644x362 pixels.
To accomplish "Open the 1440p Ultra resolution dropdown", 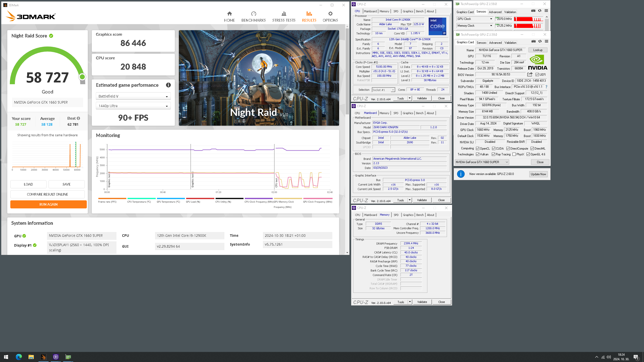I will point(133,106).
